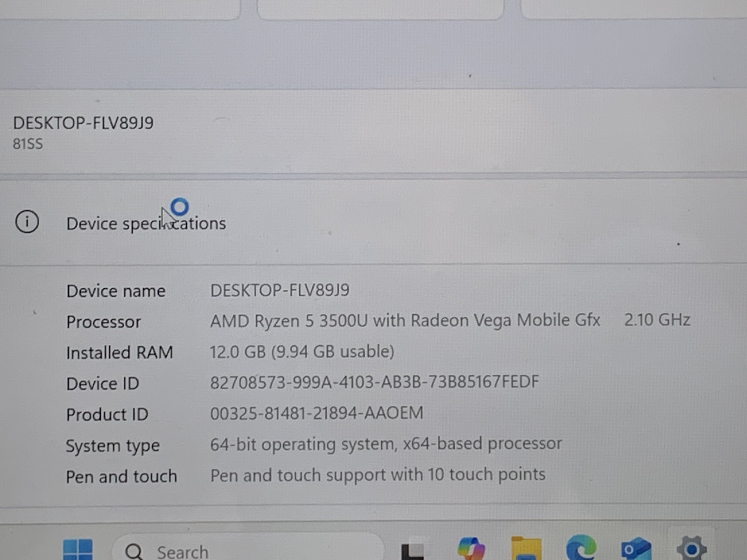Select the 81SS model text
747x560 pixels.
(28, 144)
